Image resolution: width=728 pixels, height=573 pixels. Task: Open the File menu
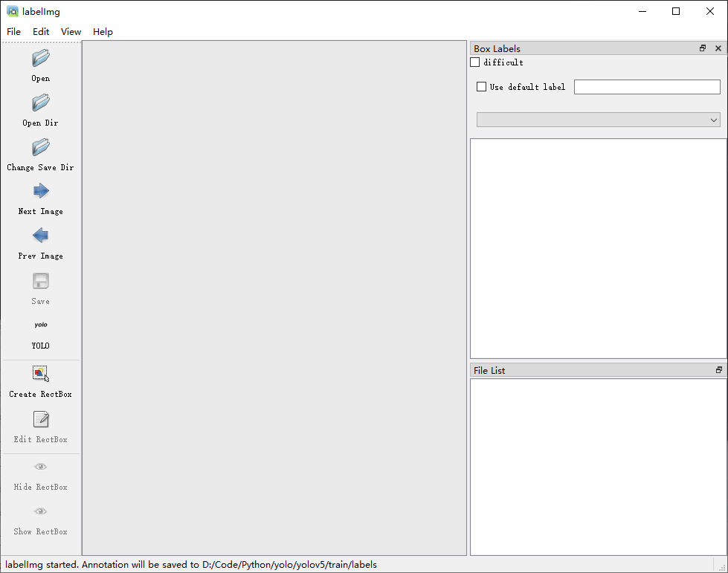(13, 31)
